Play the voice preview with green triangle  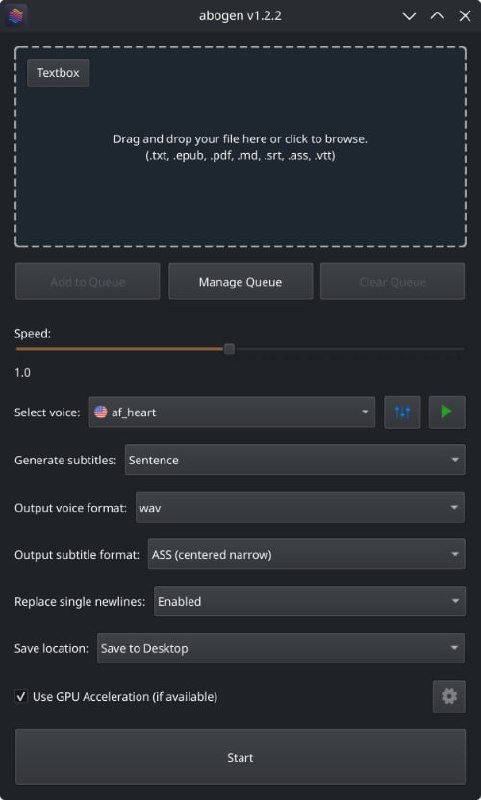click(447, 412)
